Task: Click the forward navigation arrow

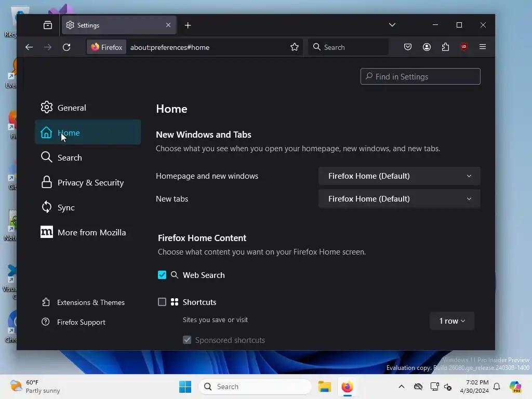Action: click(x=48, y=47)
